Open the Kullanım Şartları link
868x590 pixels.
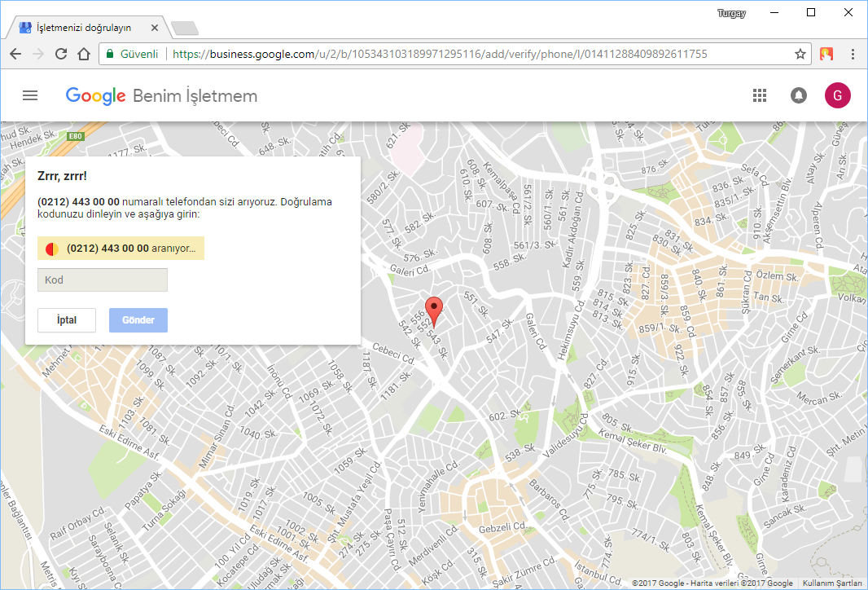(x=832, y=583)
